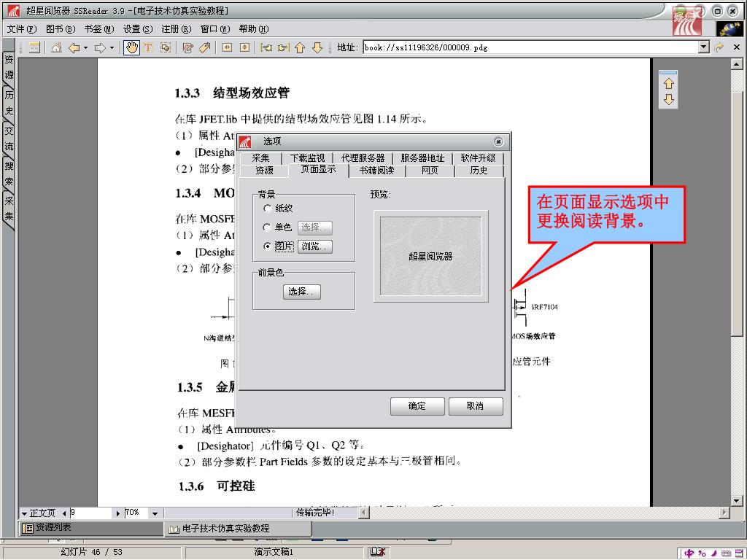Select the text recognition T tool

point(147,47)
